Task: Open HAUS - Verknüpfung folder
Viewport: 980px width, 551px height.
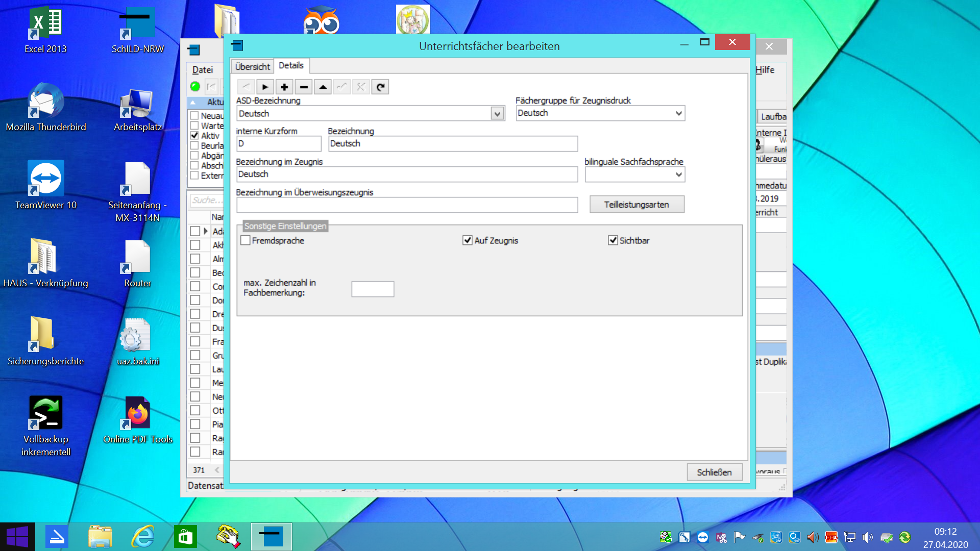Action: click(x=45, y=263)
